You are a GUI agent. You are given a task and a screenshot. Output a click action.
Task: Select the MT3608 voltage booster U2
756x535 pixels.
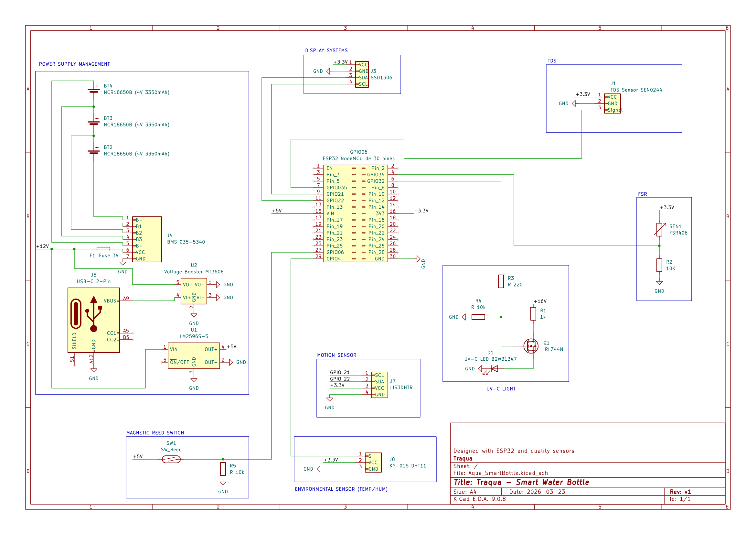[194, 291]
